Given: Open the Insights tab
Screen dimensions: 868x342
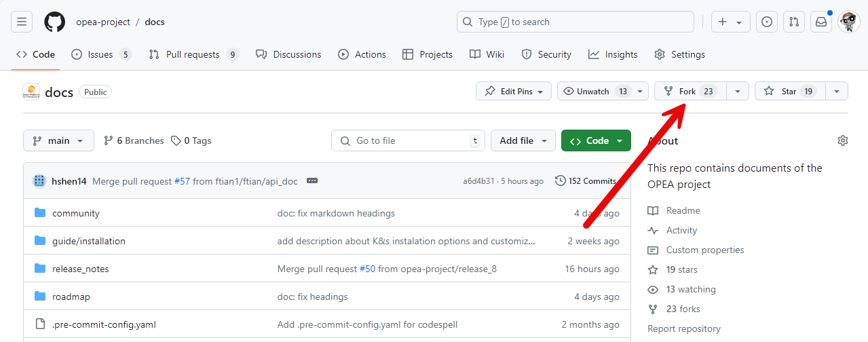Looking at the screenshot, I should coord(613,54).
